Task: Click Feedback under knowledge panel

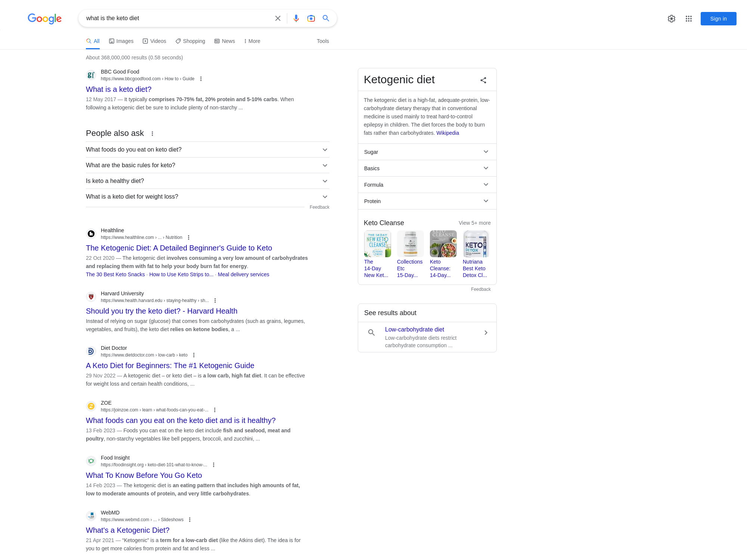Action: (x=481, y=289)
